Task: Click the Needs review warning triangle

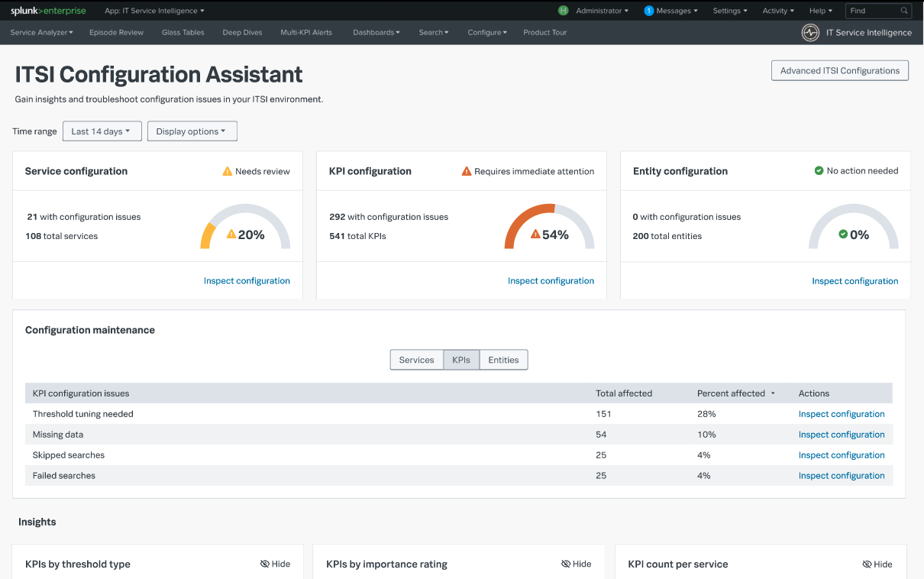Action: [226, 171]
